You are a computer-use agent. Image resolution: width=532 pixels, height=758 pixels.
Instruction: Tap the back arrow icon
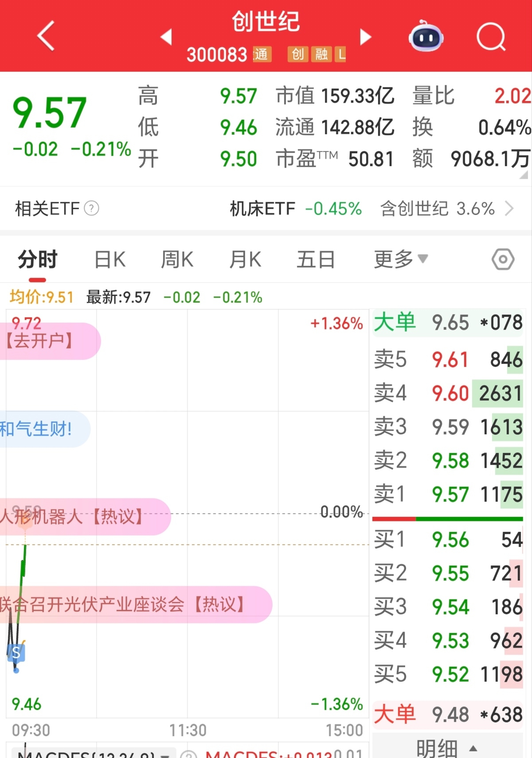[46, 36]
